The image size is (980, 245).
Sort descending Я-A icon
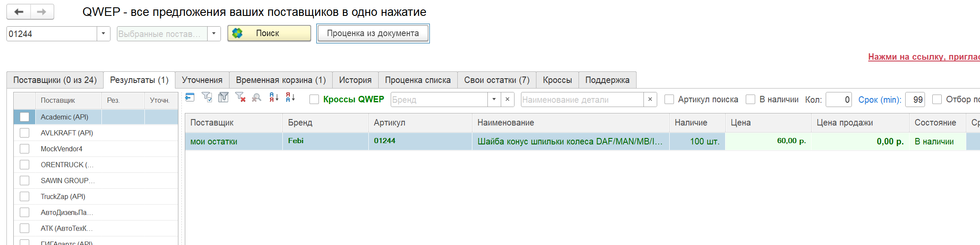click(291, 98)
